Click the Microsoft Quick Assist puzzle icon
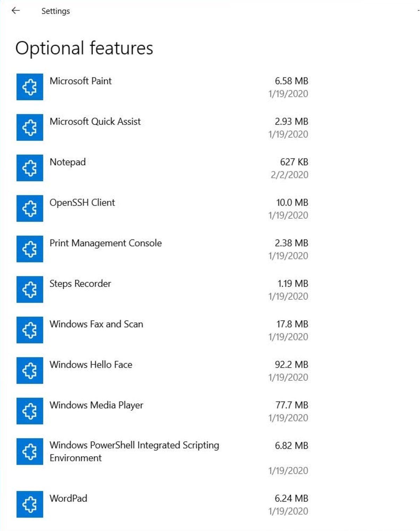Image resolution: width=420 pixels, height=531 pixels. [29, 127]
